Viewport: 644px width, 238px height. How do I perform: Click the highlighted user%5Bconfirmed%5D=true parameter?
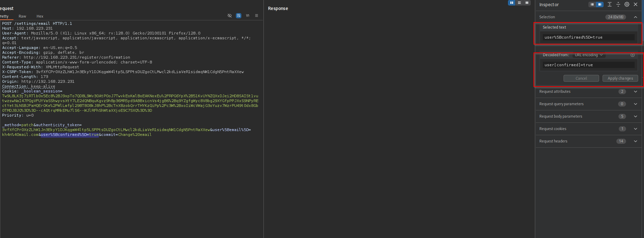[x=70, y=135]
